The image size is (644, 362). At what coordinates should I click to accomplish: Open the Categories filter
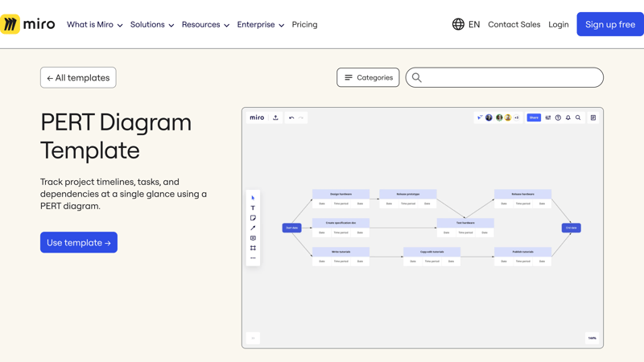point(368,77)
